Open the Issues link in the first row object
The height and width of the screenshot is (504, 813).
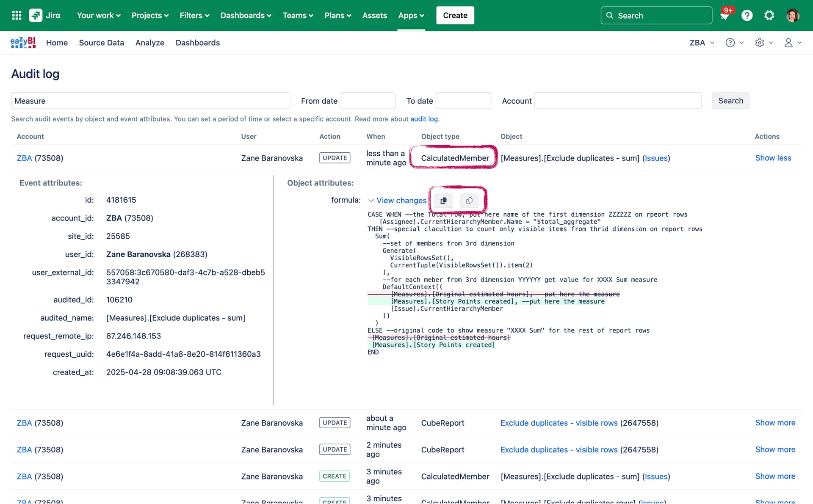(656, 158)
